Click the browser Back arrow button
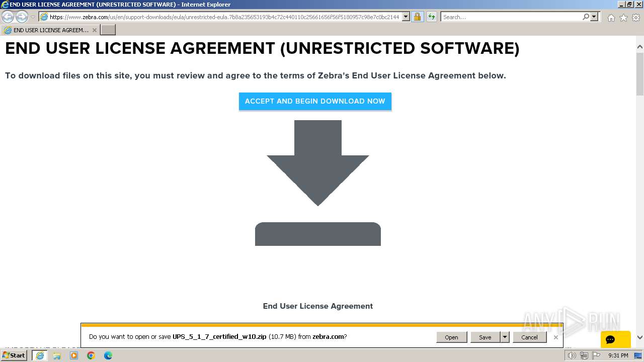644x362 pixels. (x=8, y=17)
